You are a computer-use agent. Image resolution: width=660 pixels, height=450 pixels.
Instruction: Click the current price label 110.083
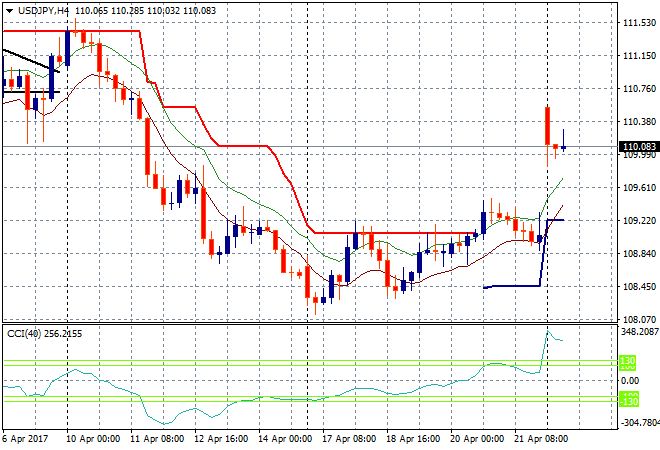point(639,146)
